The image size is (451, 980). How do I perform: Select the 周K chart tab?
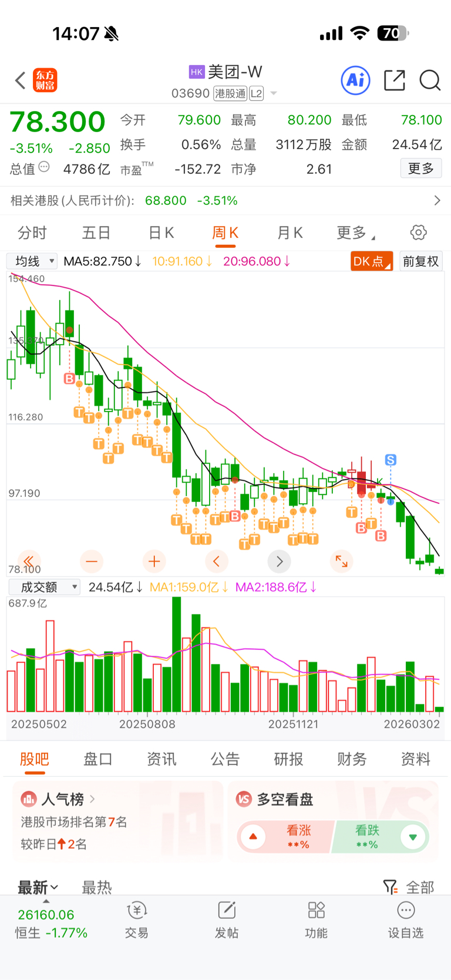(x=225, y=233)
